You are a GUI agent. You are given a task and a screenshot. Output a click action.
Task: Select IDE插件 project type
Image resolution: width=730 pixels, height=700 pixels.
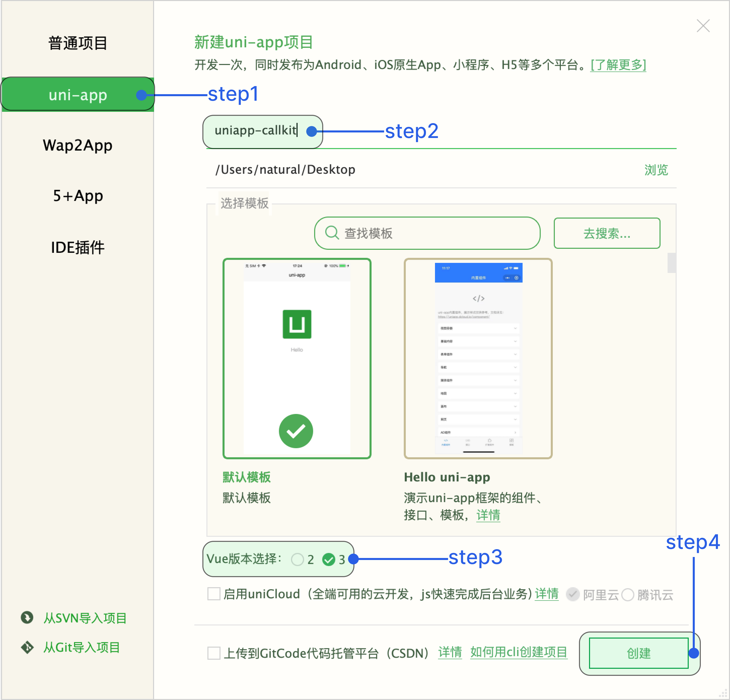click(x=78, y=247)
